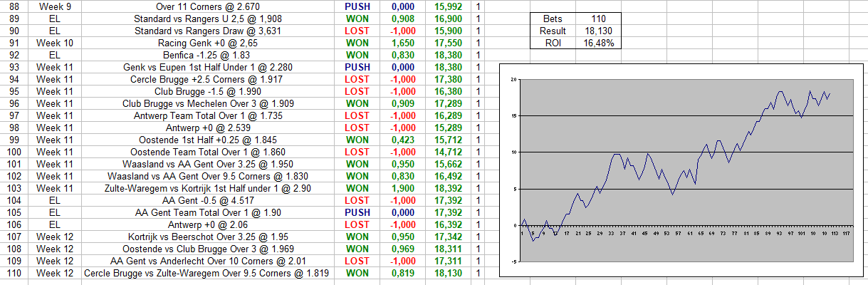Image resolution: width=868 pixels, height=285 pixels.
Task: Click the 'EL' cell in row 89
Action: point(55,19)
